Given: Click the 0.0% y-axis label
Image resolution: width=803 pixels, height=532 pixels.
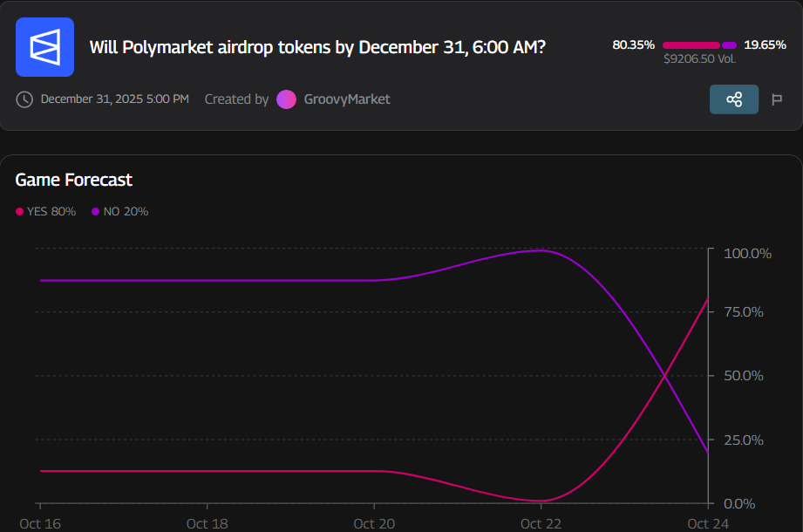Looking at the screenshot, I should (x=739, y=504).
